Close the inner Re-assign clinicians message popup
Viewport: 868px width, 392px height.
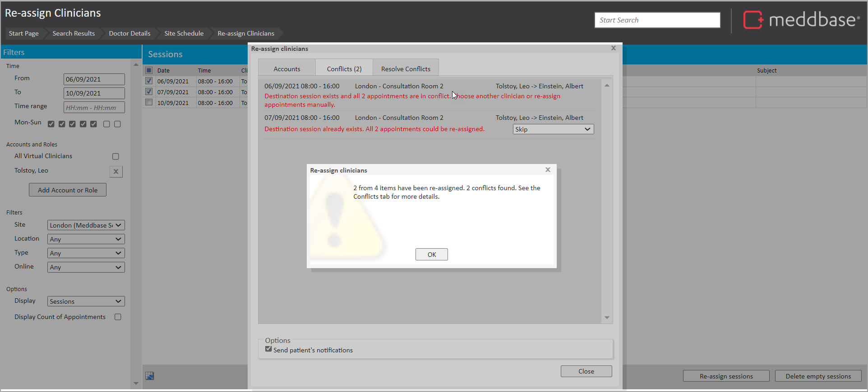[548, 170]
